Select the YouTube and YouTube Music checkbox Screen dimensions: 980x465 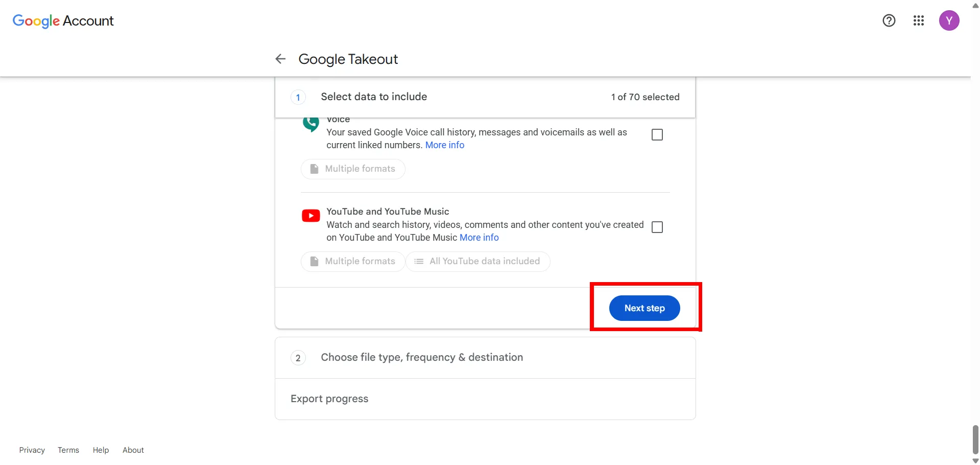[x=657, y=227]
